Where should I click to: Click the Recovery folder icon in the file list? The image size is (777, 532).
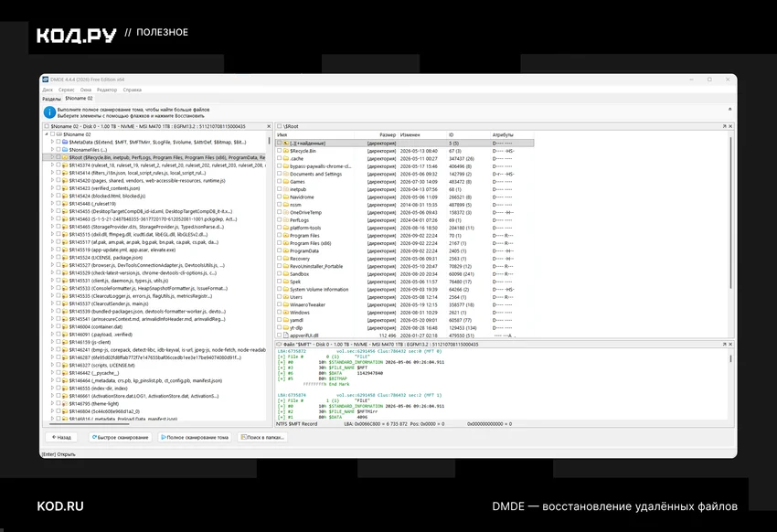tap(286, 259)
